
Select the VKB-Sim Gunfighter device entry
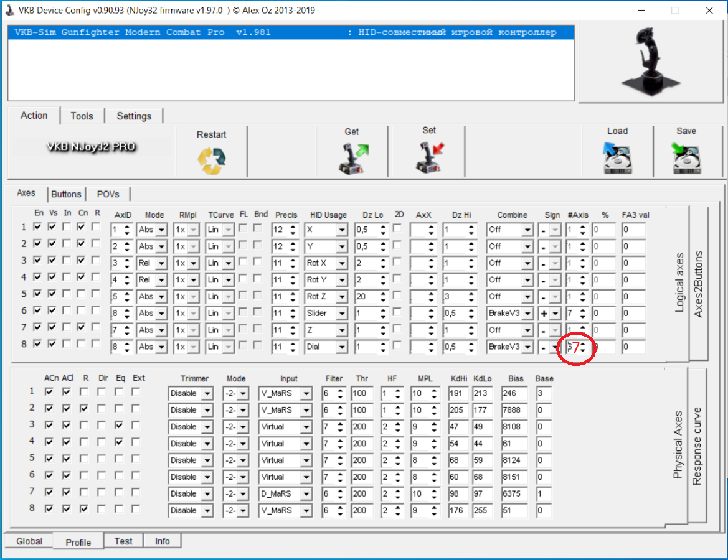pos(291,32)
